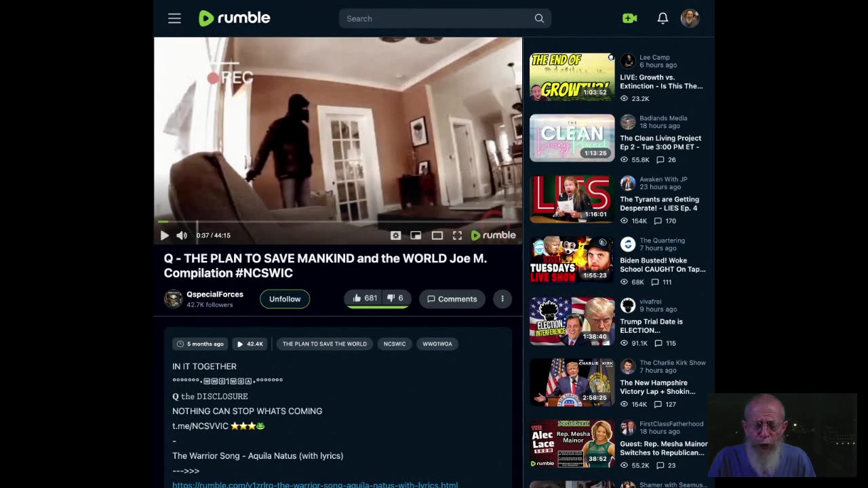Open the Warrior Song rumble.com link
The width and height of the screenshot is (868, 488).
pos(315,485)
